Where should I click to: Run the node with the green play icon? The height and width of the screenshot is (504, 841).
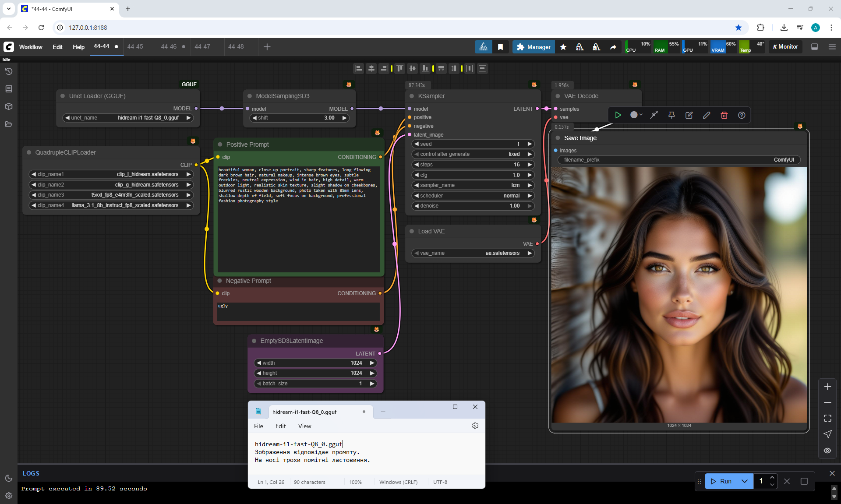(x=618, y=115)
